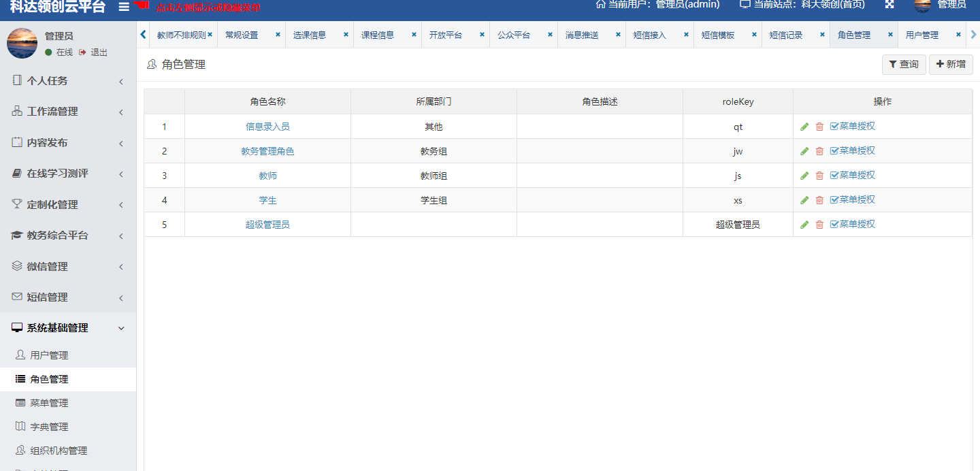Edit the 学生 role with pencil icon

[x=804, y=200]
